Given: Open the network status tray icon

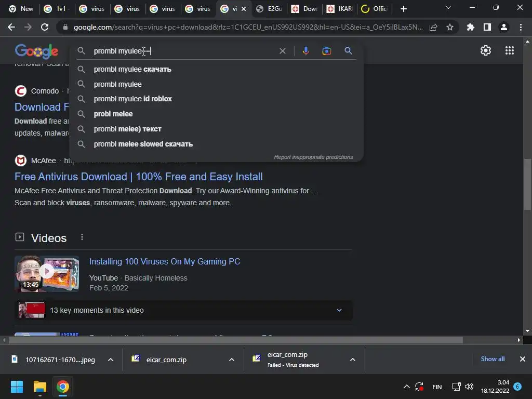Looking at the screenshot, I should pos(456,387).
